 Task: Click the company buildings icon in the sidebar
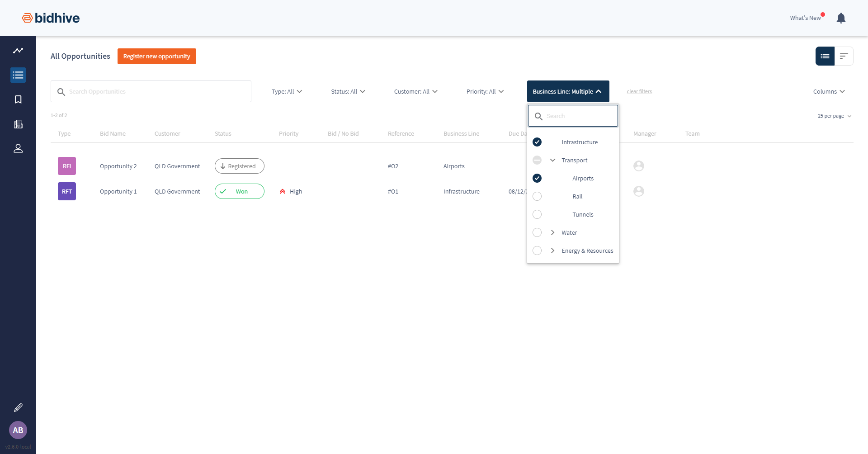tap(18, 124)
